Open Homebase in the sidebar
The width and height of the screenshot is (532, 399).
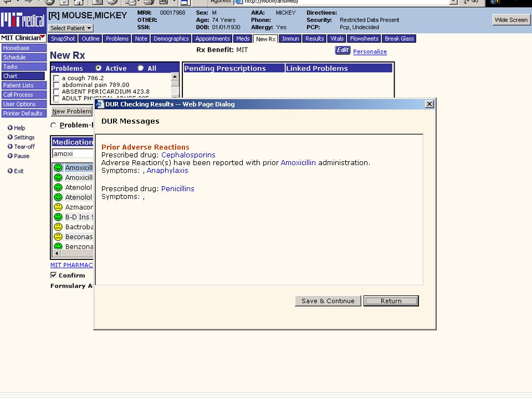pos(23,48)
